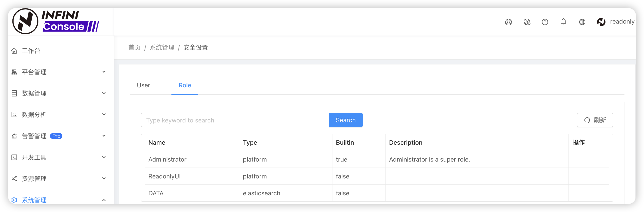Click the 数据管理 sidebar icon

(14, 93)
